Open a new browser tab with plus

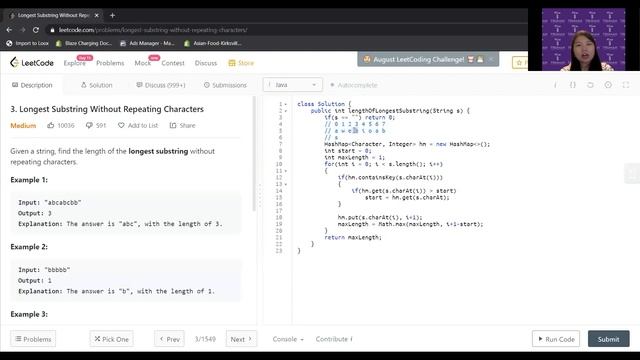(x=112, y=16)
